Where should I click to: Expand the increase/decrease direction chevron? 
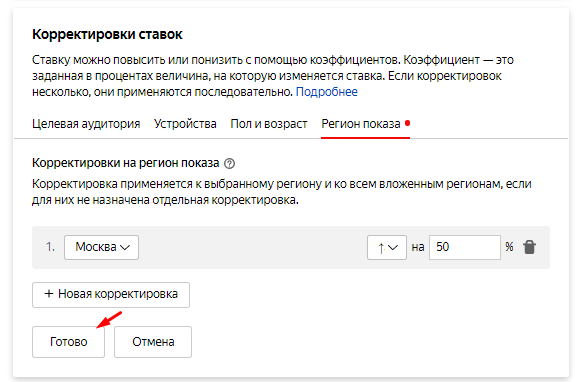393,247
